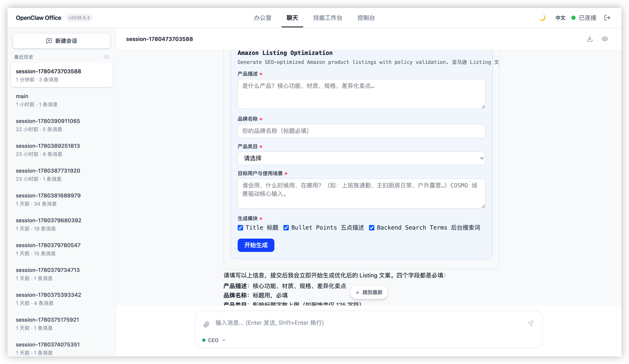Check the Title 标题 checkbox
Image resolution: width=629 pixels, height=364 pixels.
(x=240, y=227)
